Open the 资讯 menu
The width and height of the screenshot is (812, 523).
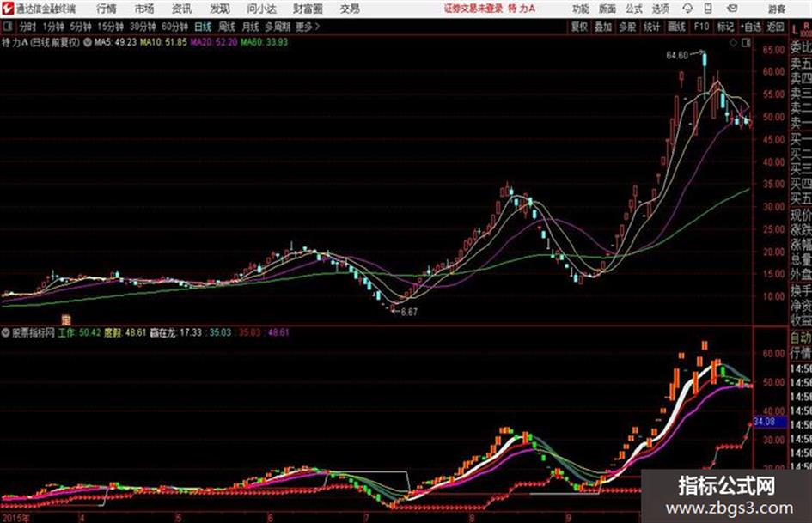[182, 9]
